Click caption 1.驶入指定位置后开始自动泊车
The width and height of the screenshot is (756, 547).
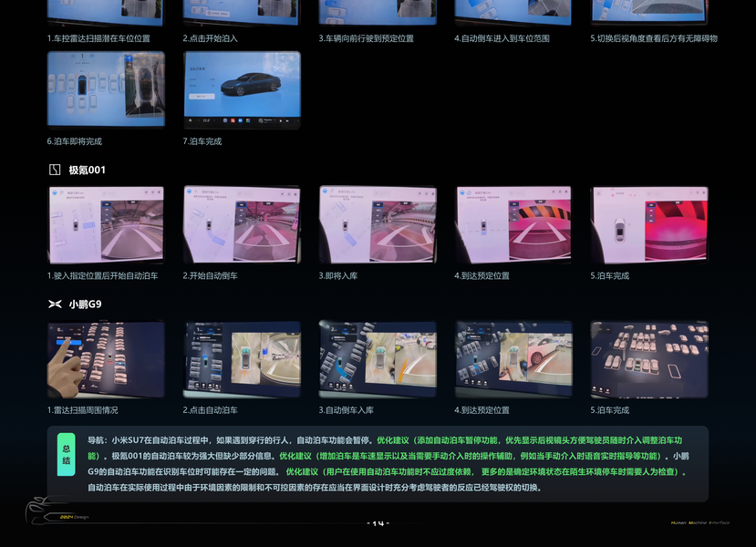tap(102, 275)
